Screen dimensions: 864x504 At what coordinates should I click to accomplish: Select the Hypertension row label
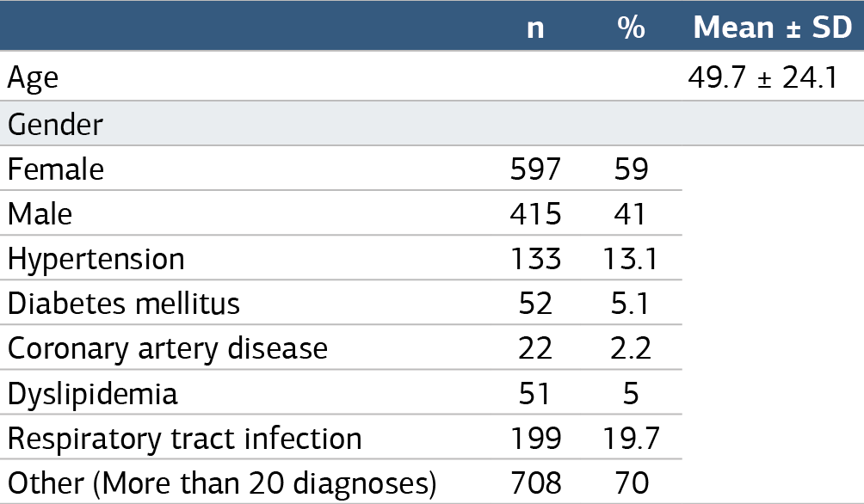click(96, 260)
